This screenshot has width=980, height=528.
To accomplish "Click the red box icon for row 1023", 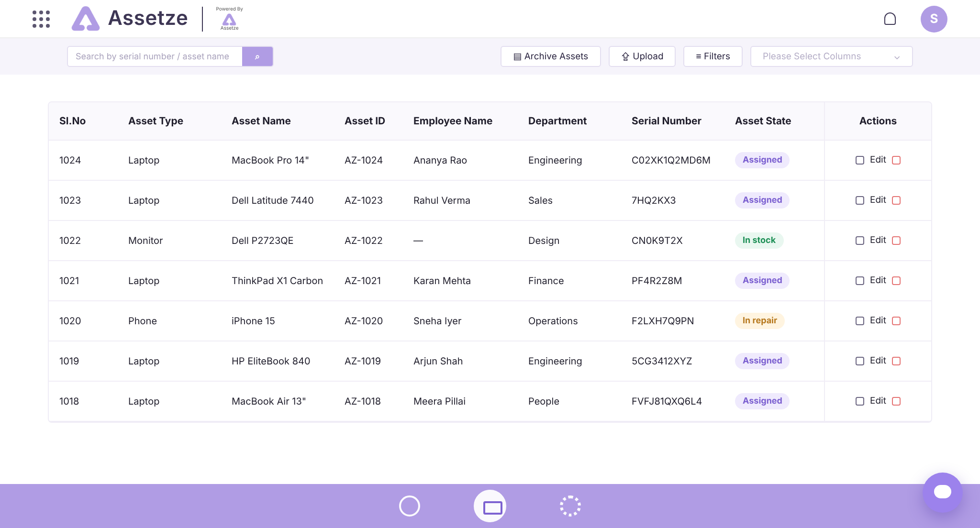I will coord(897,200).
